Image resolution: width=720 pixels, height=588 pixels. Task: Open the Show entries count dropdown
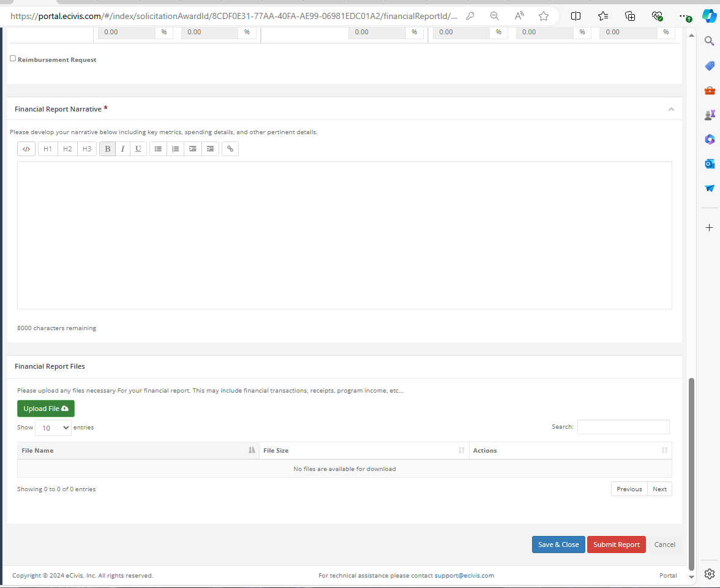click(53, 428)
